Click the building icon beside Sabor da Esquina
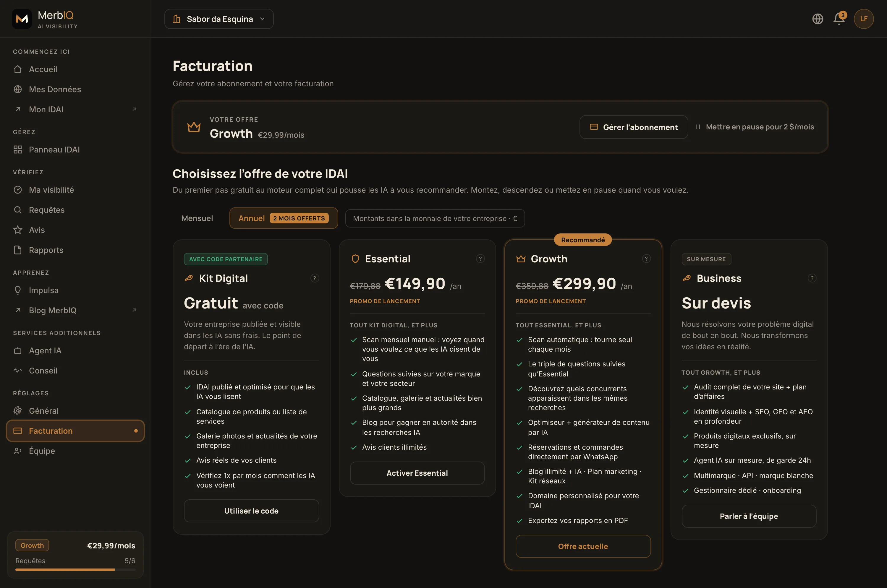Viewport: 887px width, 588px height. point(177,19)
